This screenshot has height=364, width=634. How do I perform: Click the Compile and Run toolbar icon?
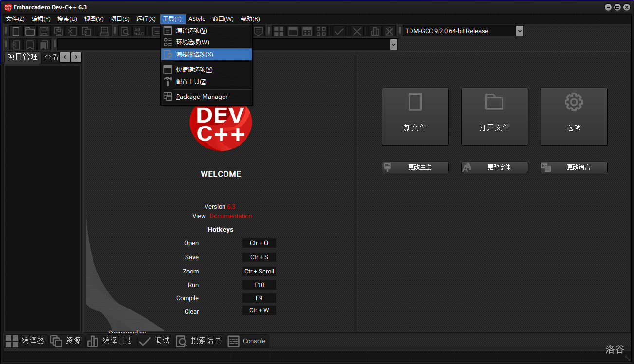307,31
